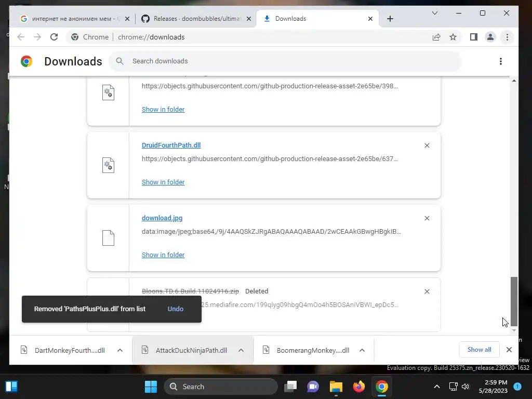This screenshot has width=532, height=399.
Task: Open the Chat app from taskbar
Action: 313,387
